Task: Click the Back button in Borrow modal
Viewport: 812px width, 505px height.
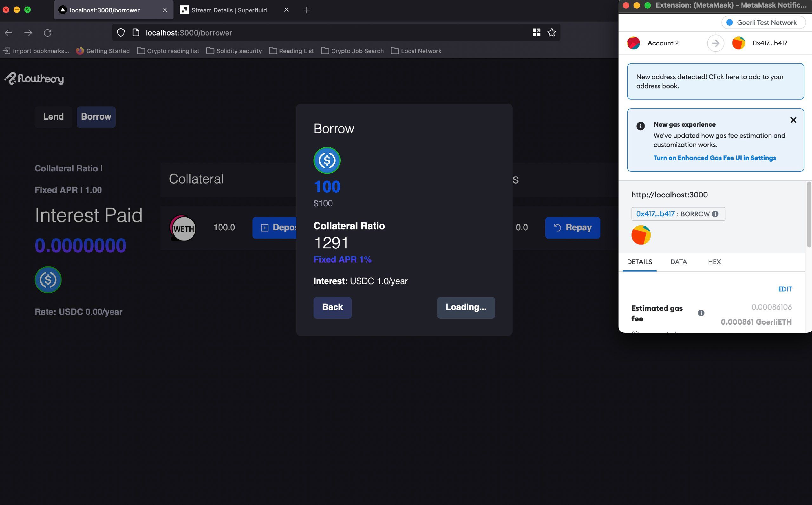Action: (x=332, y=307)
